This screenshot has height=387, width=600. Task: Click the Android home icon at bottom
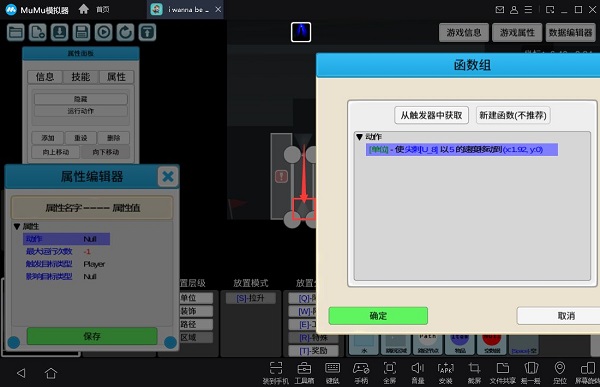[51, 373]
